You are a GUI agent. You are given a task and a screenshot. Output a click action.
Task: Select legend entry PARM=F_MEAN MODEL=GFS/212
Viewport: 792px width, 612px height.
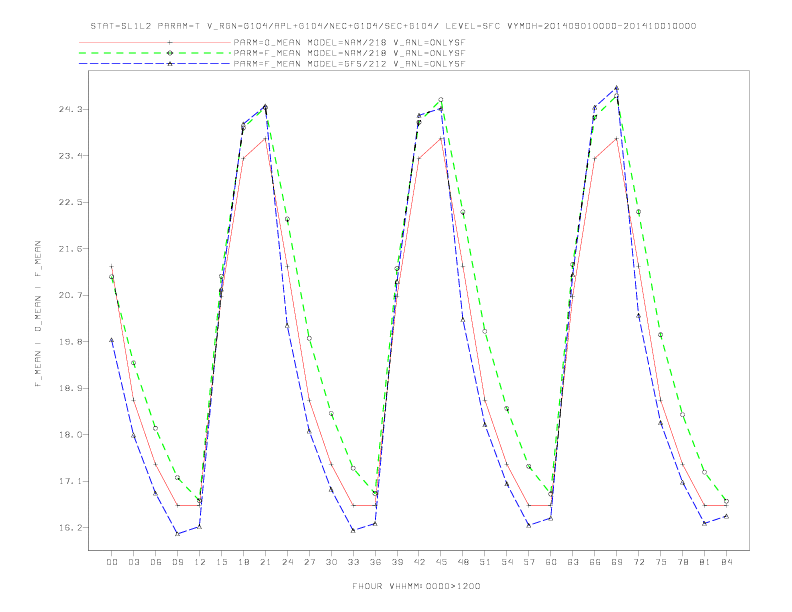coord(349,64)
